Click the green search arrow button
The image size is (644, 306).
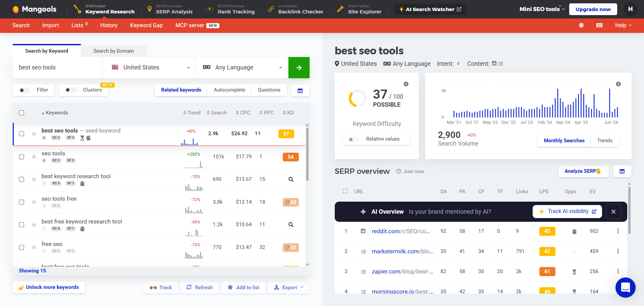pyautogui.click(x=299, y=67)
